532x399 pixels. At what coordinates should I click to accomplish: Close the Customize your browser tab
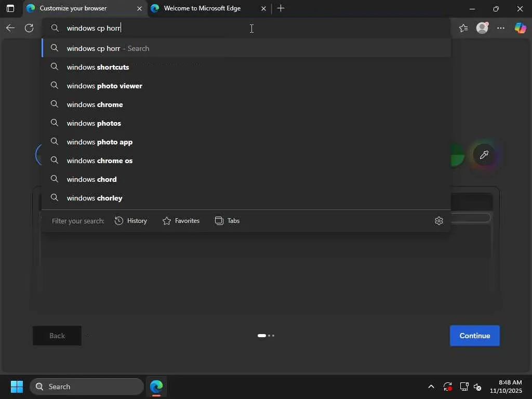139,8
